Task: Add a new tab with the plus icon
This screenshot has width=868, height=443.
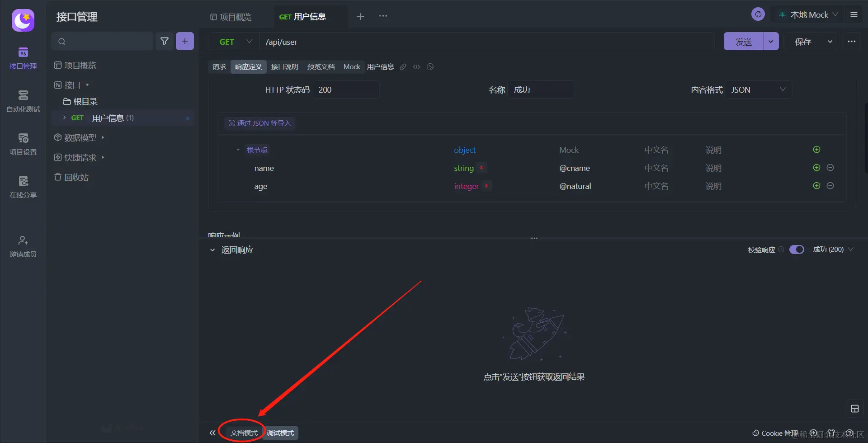Action: coord(360,16)
